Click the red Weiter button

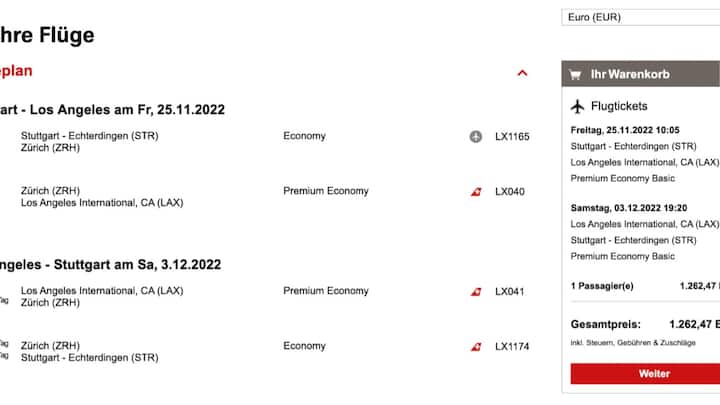645,374
